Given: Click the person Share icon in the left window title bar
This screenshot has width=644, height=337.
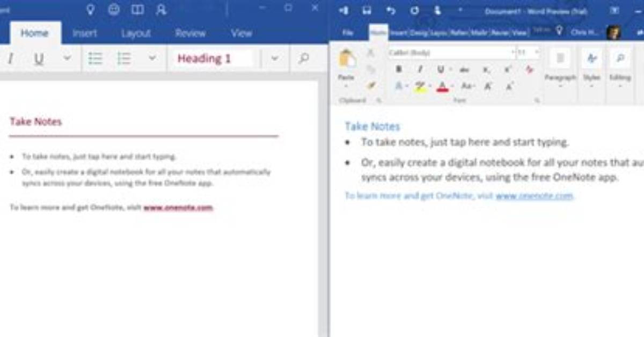Looking at the screenshot, I should tap(160, 9).
